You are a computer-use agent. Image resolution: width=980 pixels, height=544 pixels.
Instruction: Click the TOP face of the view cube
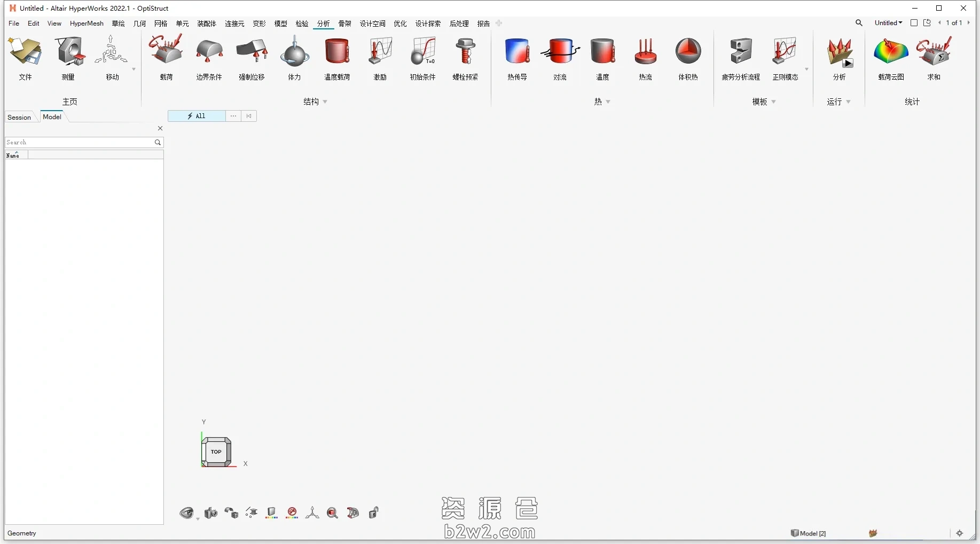(216, 452)
